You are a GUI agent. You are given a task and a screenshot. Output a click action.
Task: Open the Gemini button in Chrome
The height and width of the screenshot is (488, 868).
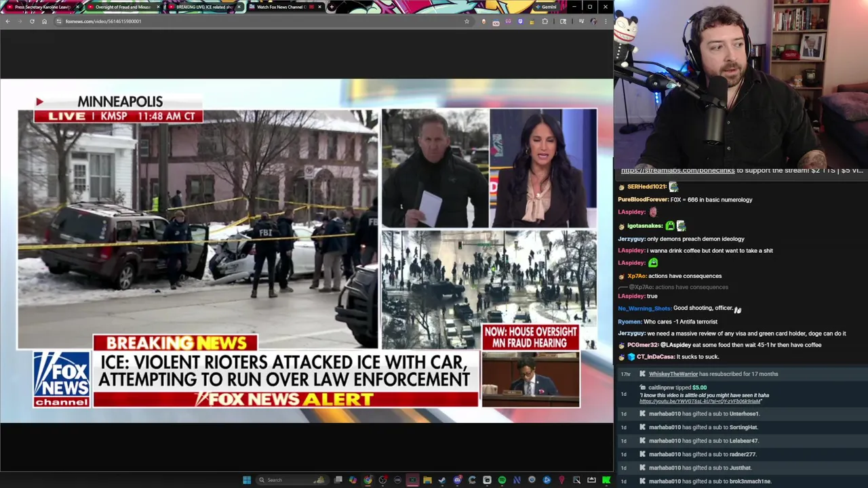(547, 7)
